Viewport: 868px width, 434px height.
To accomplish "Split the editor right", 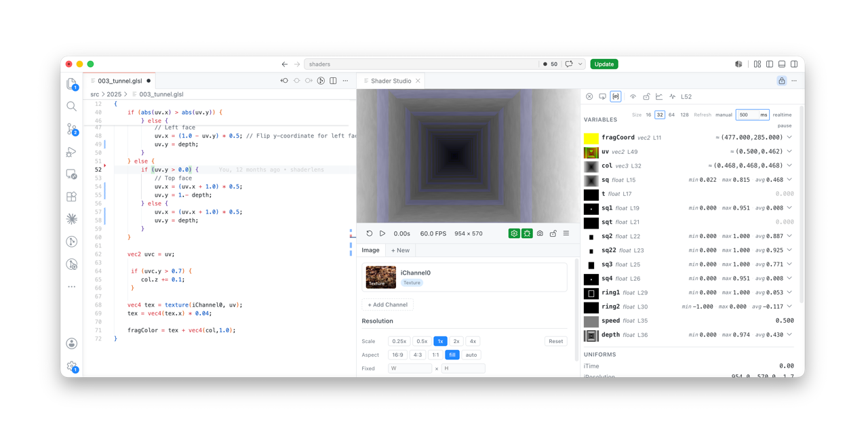I will click(x=333, y=81).
